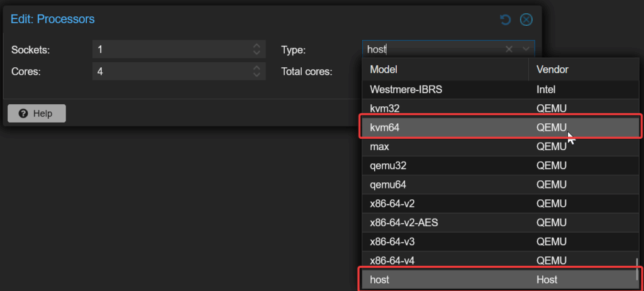The width and height of the screenshot is (644, 291).
Task: Pick the kvm32 model entry
Action: click(x=500, y=108)
